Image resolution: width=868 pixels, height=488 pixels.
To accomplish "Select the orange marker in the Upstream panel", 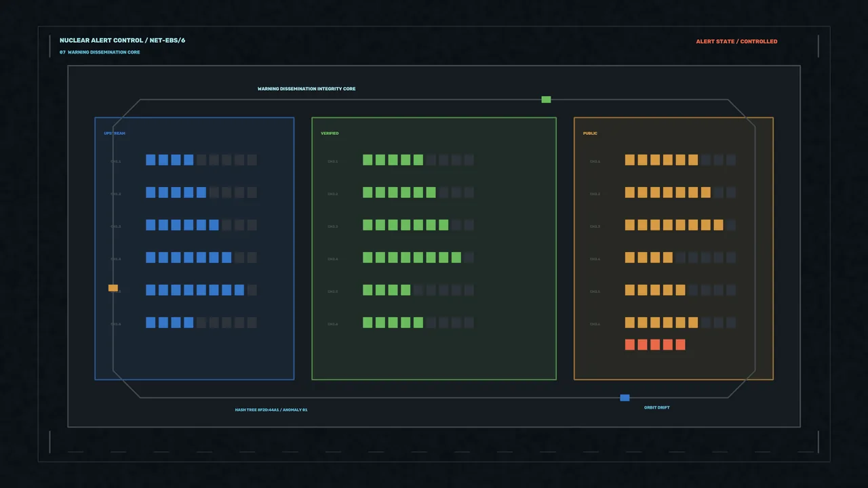I will [x=113, y=288].
